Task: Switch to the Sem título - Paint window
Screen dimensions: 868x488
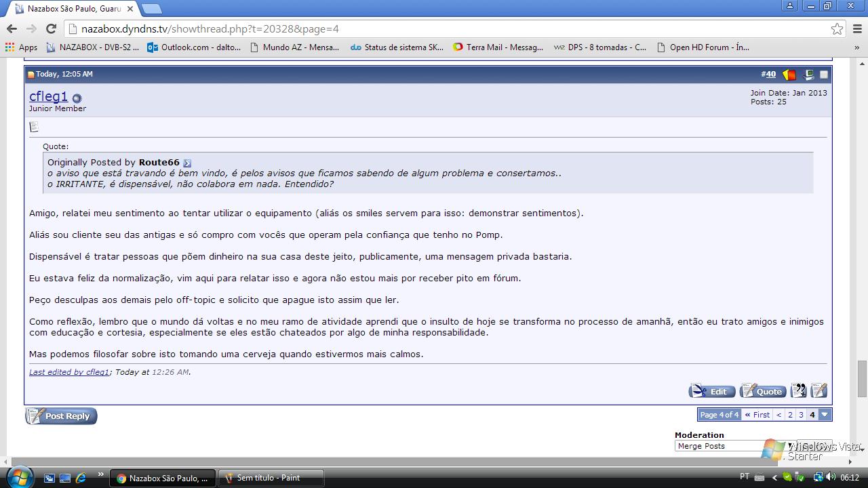Action: (271, 478)
